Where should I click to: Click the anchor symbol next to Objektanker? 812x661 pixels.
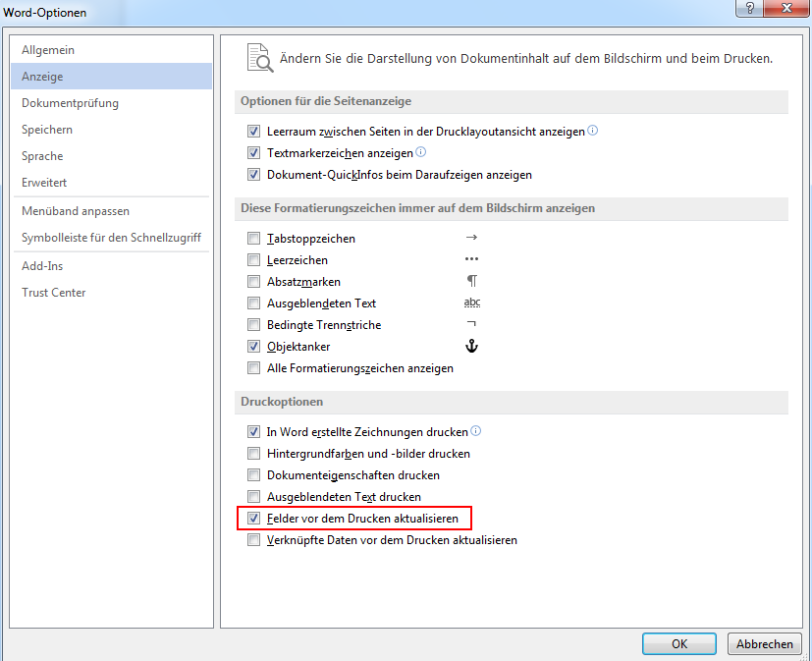471,346
